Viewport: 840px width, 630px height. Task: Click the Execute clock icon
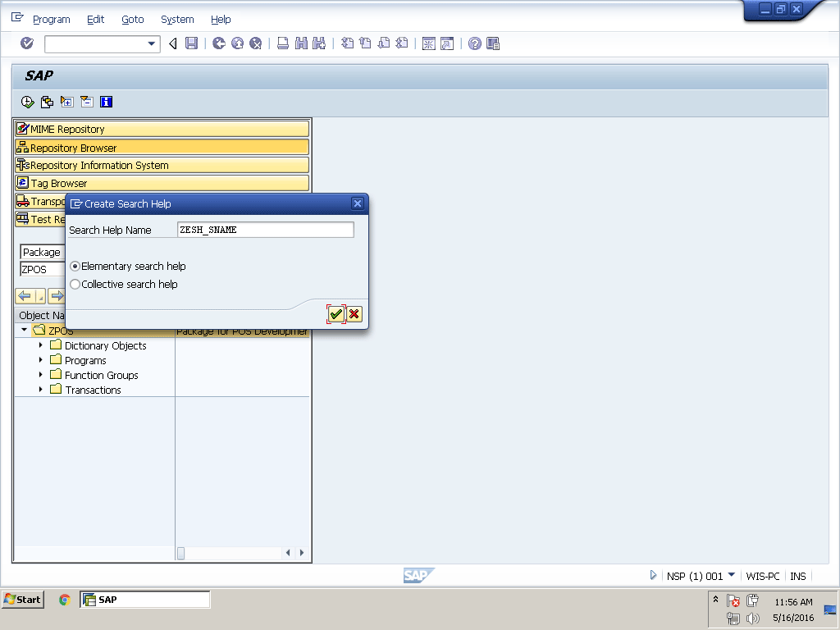[27, 102]
